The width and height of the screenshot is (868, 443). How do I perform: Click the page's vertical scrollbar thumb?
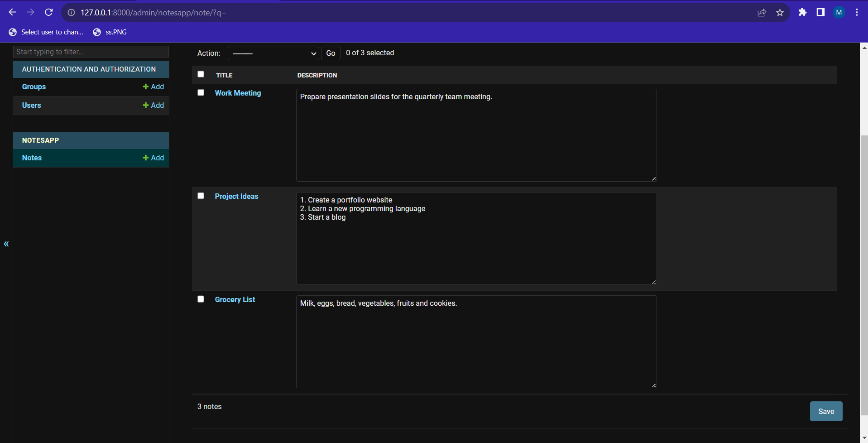(x=864, y=275)
